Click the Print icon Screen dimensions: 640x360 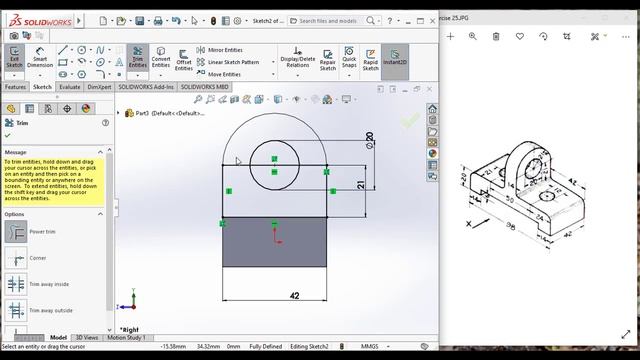[x=158, y=20]
